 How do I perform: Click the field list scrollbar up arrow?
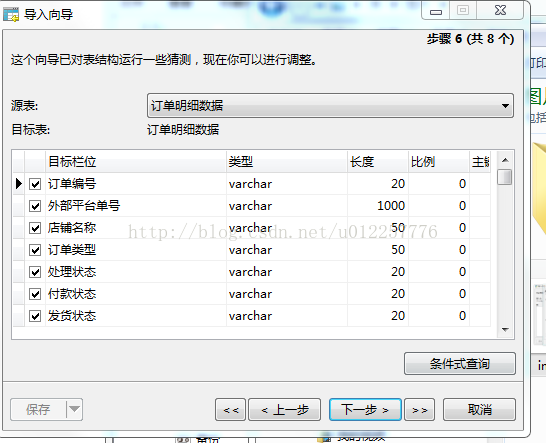tap(505, 160)
